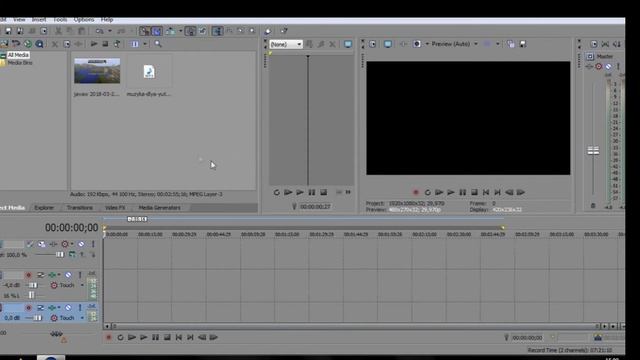Screen dimensions: 640x360
Task: Select Media Bins in the media tree
Action: point(20,63)
